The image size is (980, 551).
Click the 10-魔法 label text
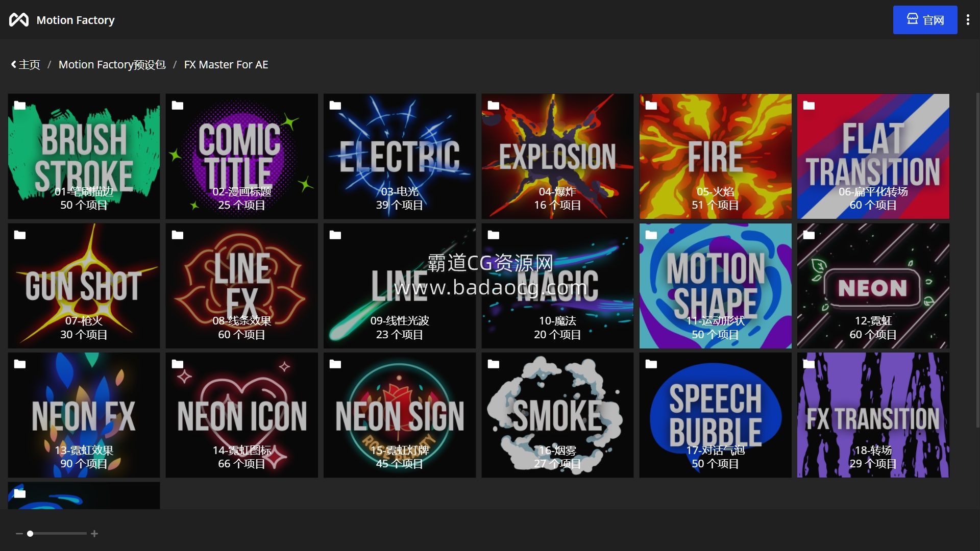(557, 321)
